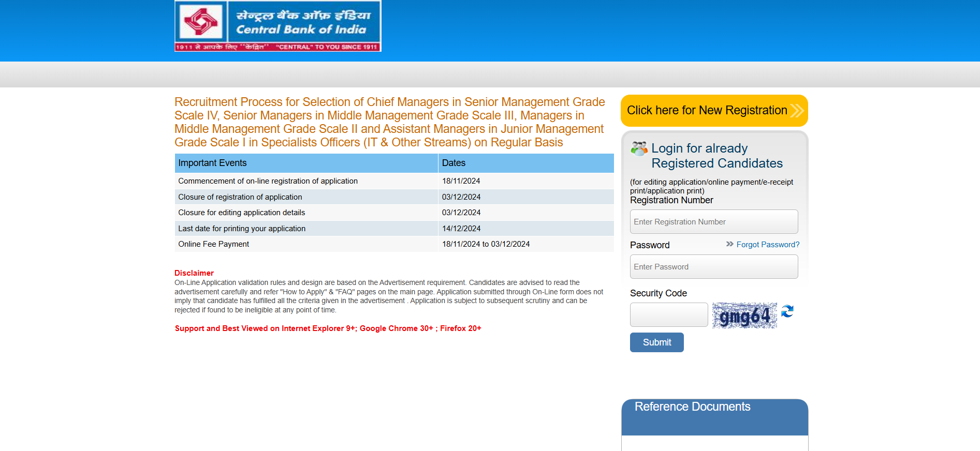Click the Forgot Password link
Viewport: 980px width, 451px height.
(768, 245)
